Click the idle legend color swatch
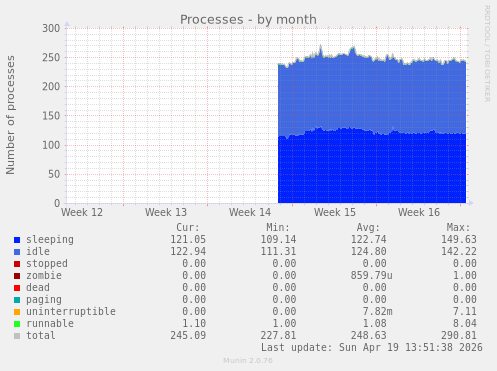Viewport: 497px width, 371px height. pos(17,252)
